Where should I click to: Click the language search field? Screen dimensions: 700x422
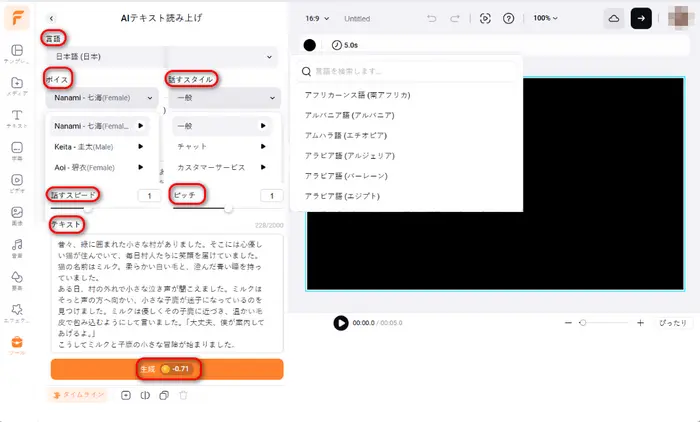(408, 71)
